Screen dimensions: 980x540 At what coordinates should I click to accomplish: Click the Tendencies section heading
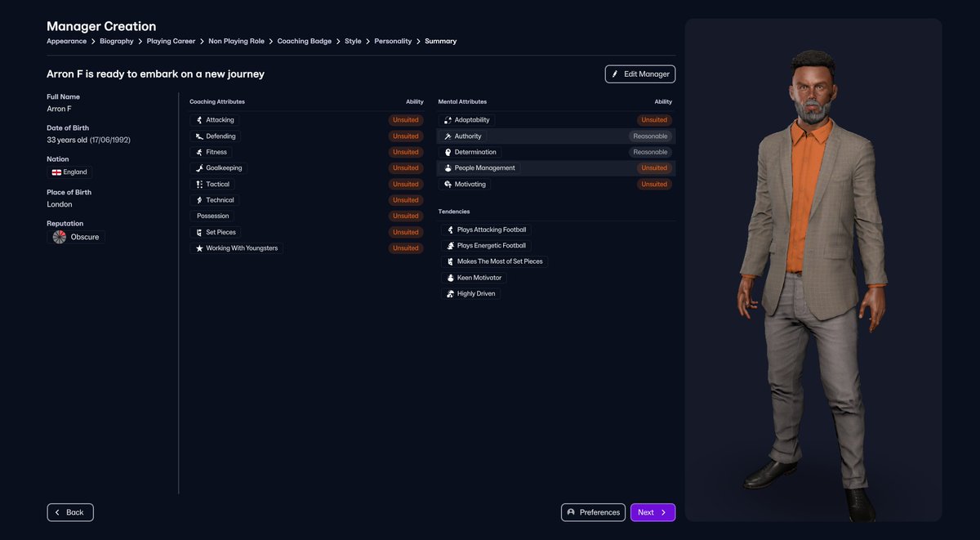point(454,212)
